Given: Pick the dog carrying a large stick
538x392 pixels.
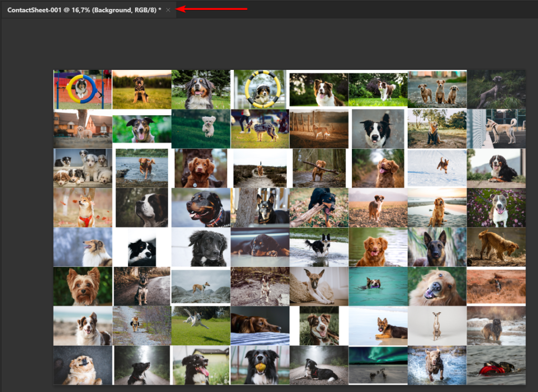Looking at the screenshot, I should pyautogui.click(x=319, y=168).
